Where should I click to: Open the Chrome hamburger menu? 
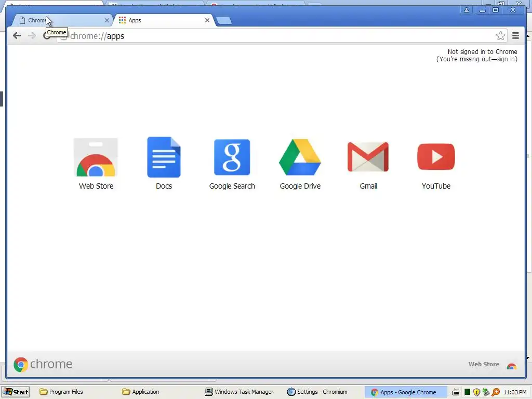point(516,36)
